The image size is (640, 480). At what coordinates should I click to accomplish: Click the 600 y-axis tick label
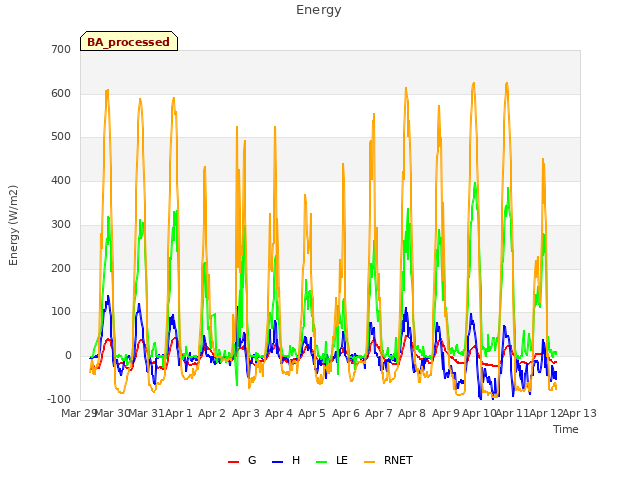tap(61, 93)
